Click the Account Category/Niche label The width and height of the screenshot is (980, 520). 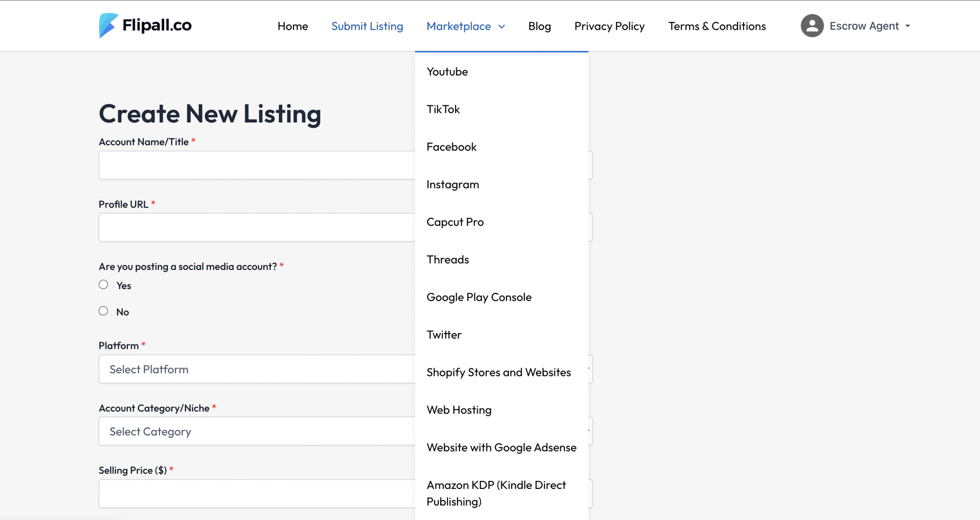[154, 408]
